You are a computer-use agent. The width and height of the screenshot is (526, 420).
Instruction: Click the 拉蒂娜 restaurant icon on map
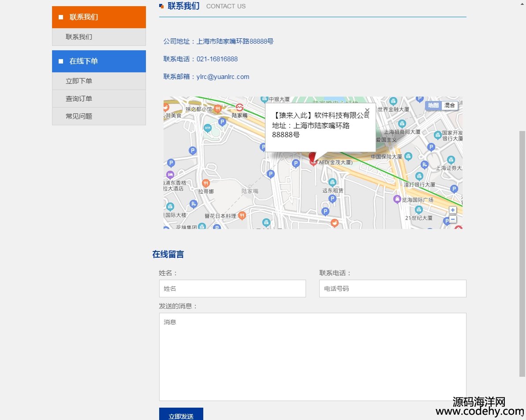coord(205,183)
